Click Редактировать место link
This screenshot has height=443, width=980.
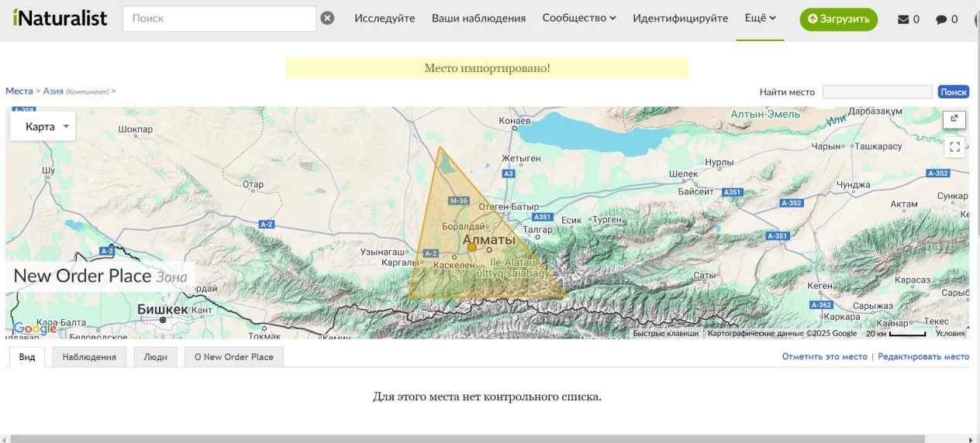click(923, 357)
